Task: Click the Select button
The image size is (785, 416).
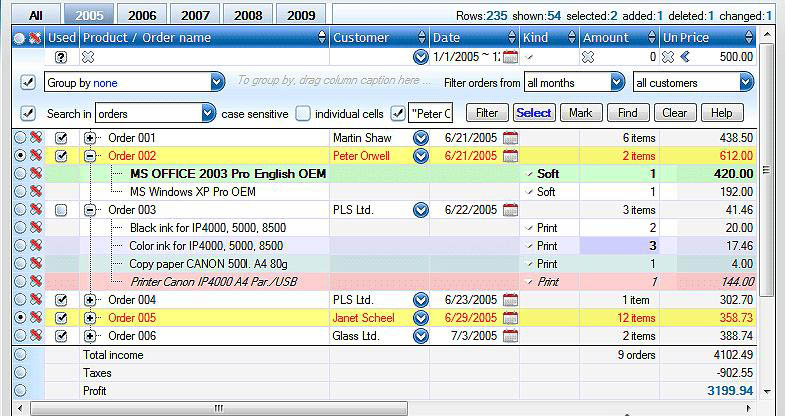Action: point(534,113)
